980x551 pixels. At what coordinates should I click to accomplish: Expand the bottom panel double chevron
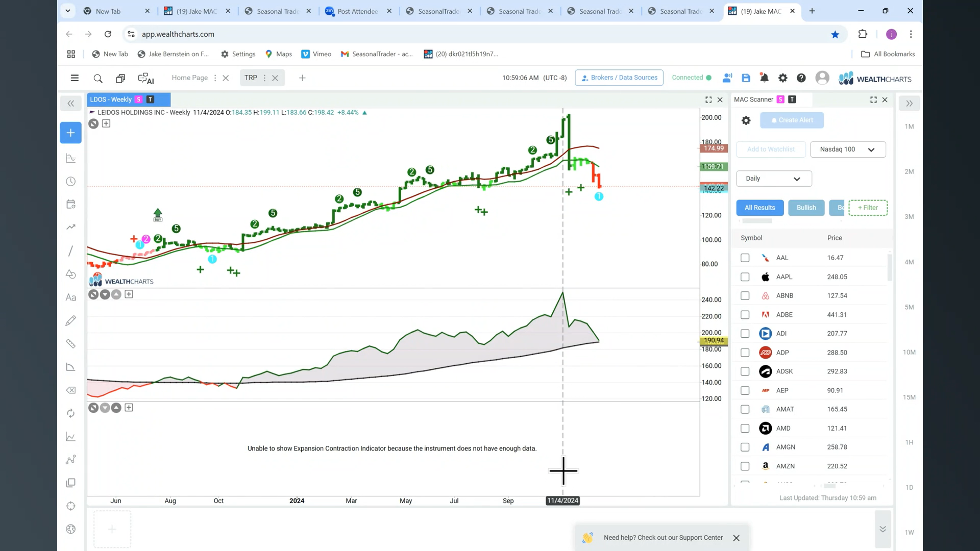(883, 529)
